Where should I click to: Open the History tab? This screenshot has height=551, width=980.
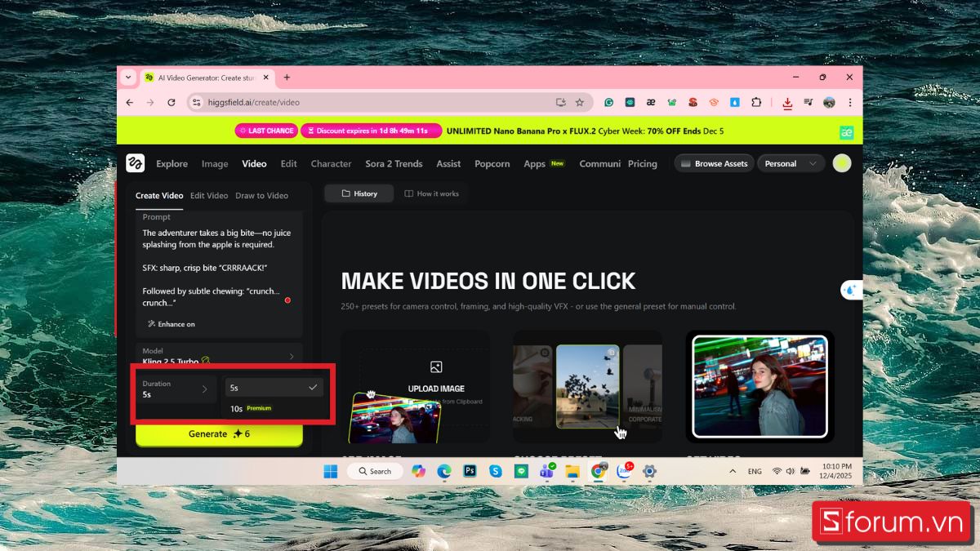tap(359, 193)
